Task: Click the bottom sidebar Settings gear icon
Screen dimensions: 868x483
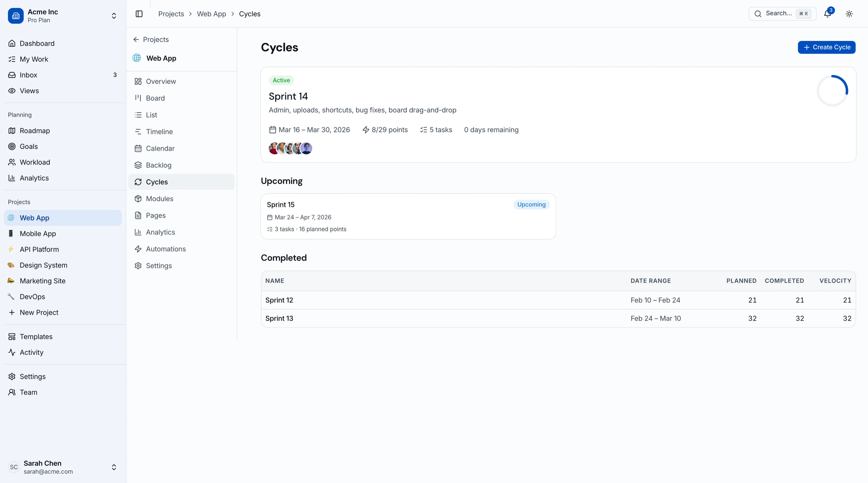Action: click(12, 376)
